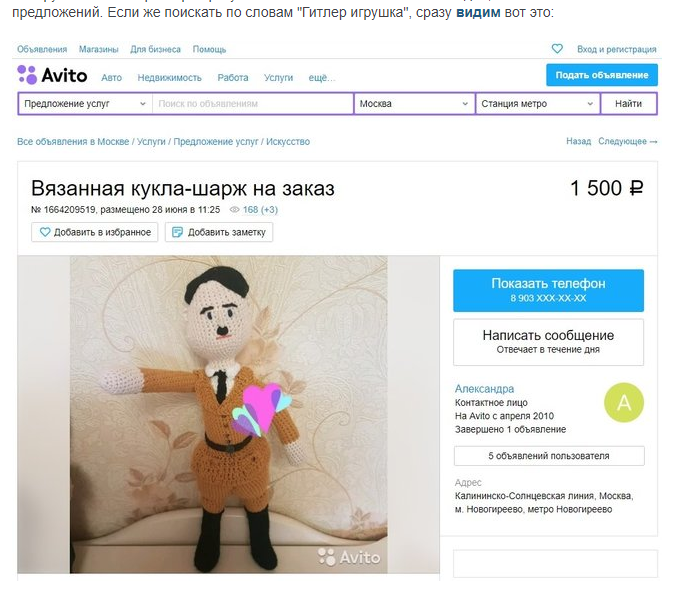
Task: Open the Станция метро dropdown
Action: pos(538,104)
